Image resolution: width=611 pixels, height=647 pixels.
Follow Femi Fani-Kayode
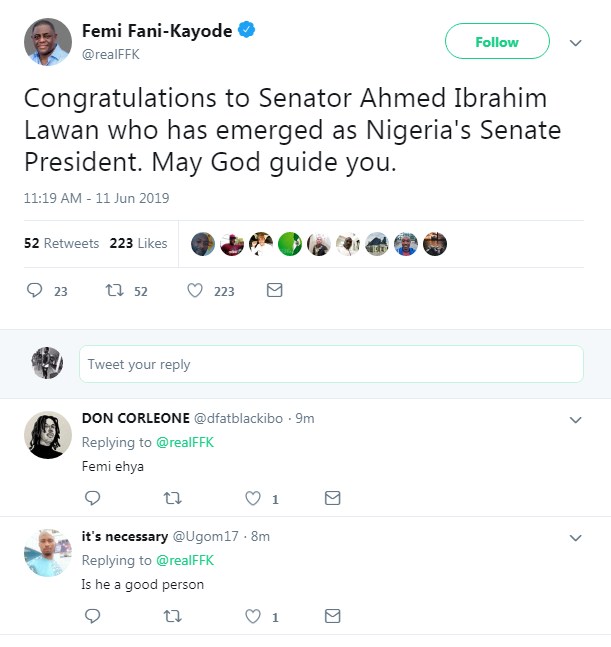click(497, 42)
